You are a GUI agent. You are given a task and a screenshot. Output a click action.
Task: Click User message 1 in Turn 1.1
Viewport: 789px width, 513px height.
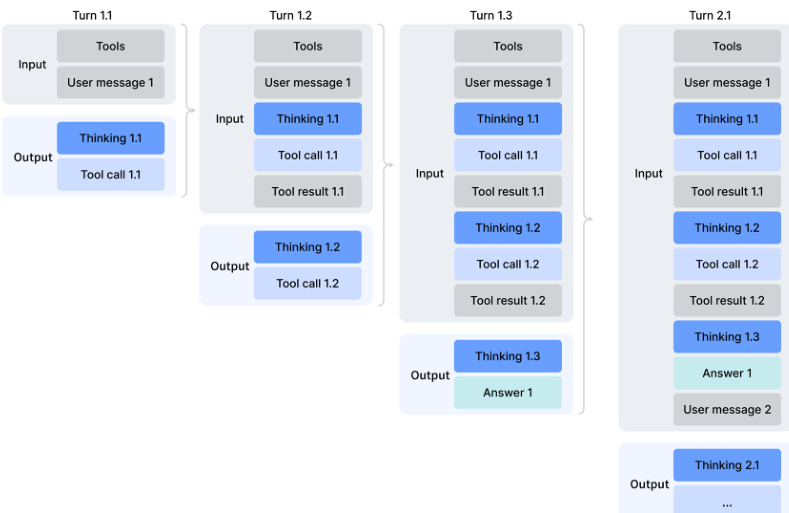pyautogui.click(x=111, y=82)
